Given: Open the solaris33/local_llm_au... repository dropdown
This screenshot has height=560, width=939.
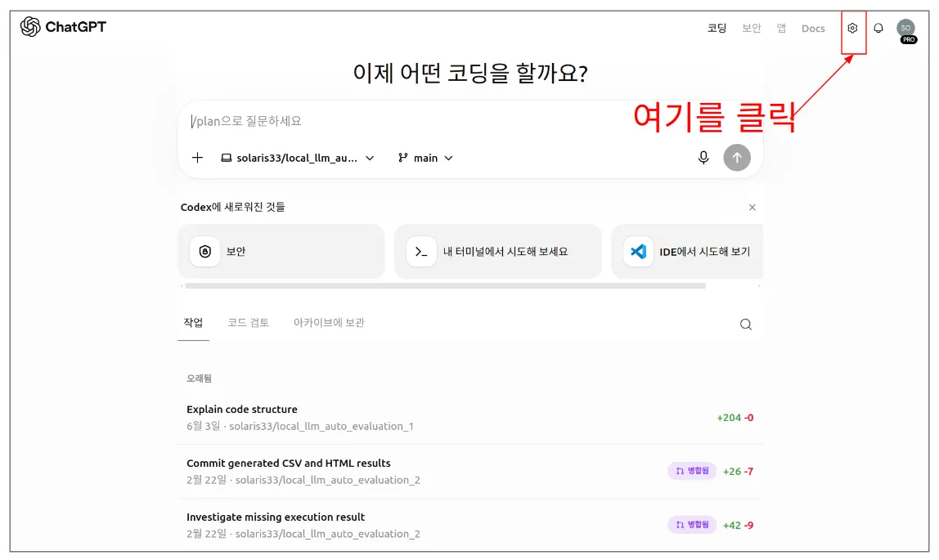Looking at the screenshot, I should pyautogui.click(x=298, y=158).
